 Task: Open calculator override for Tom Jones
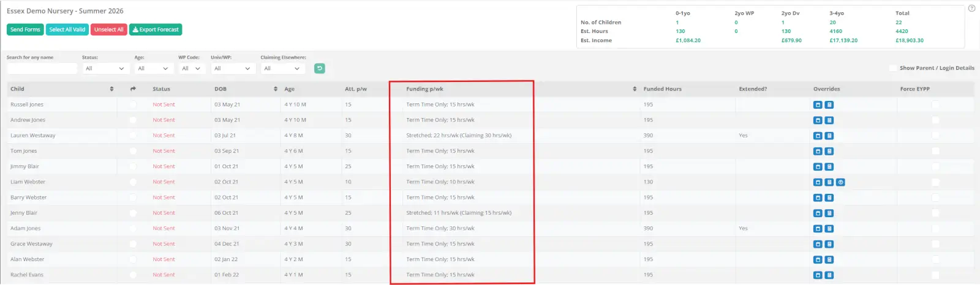pyautogui.click(x=829, y=151)
